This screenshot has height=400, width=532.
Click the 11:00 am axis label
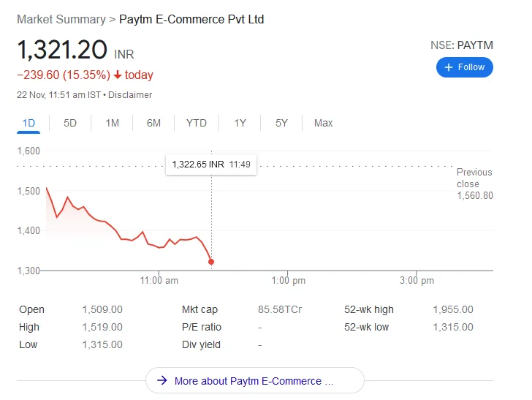(159, 281)
